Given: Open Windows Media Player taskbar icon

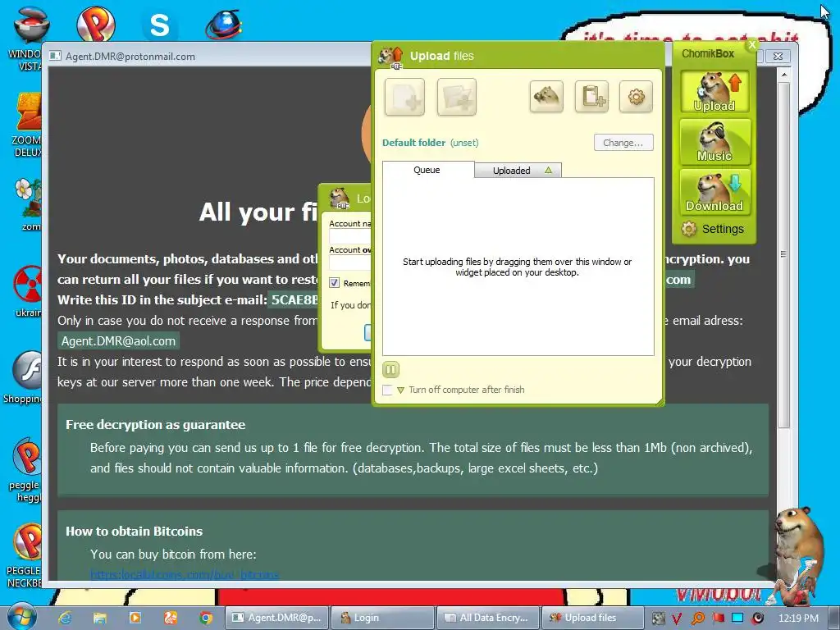Looking at the screenshot, I should [135, 618].
